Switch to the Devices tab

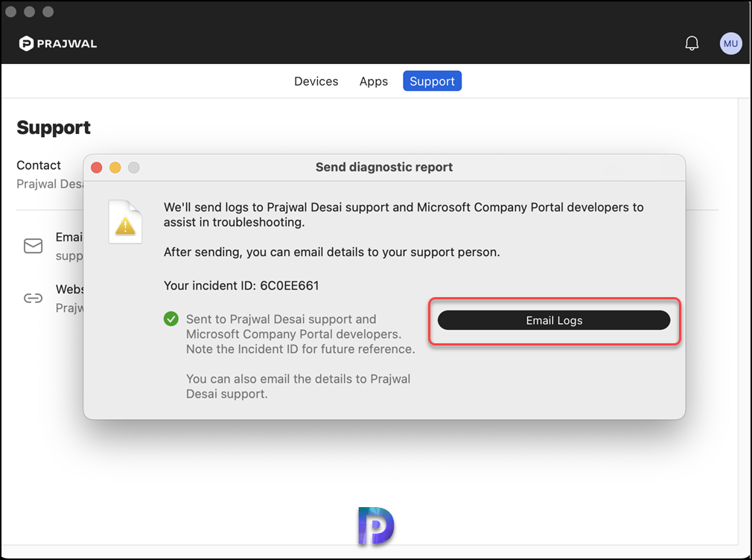[x=316, y=81]
